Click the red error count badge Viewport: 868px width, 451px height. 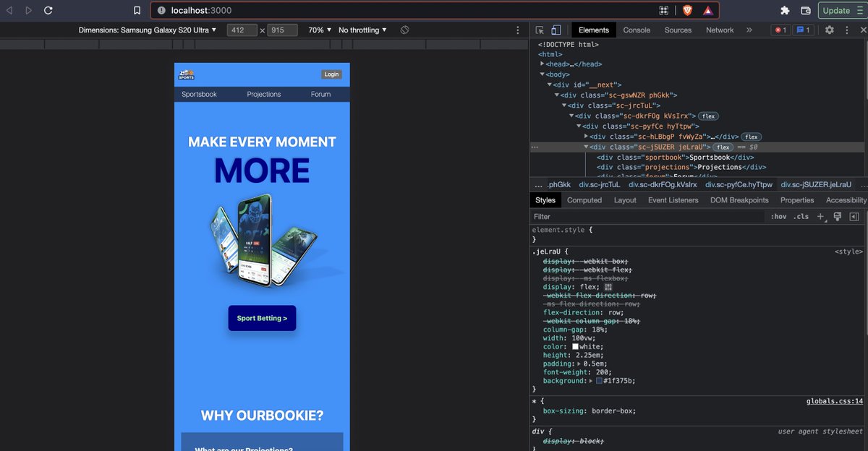coord(780,30)
